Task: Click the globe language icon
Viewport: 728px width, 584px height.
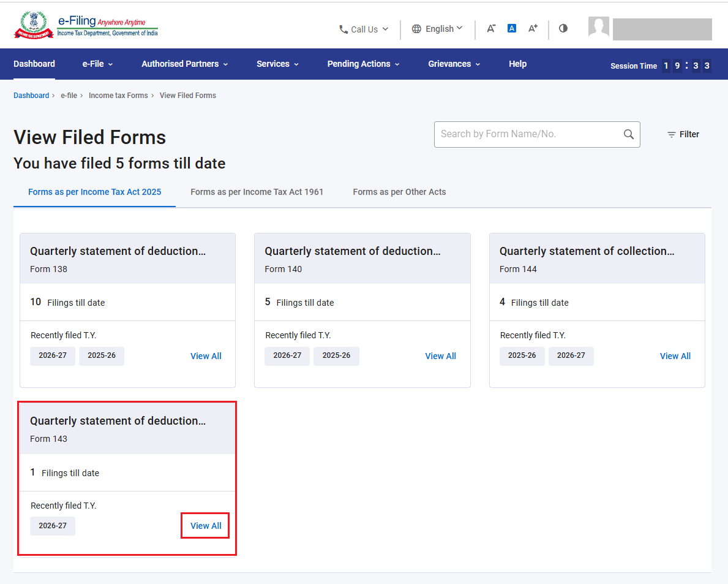Action: 416,29
